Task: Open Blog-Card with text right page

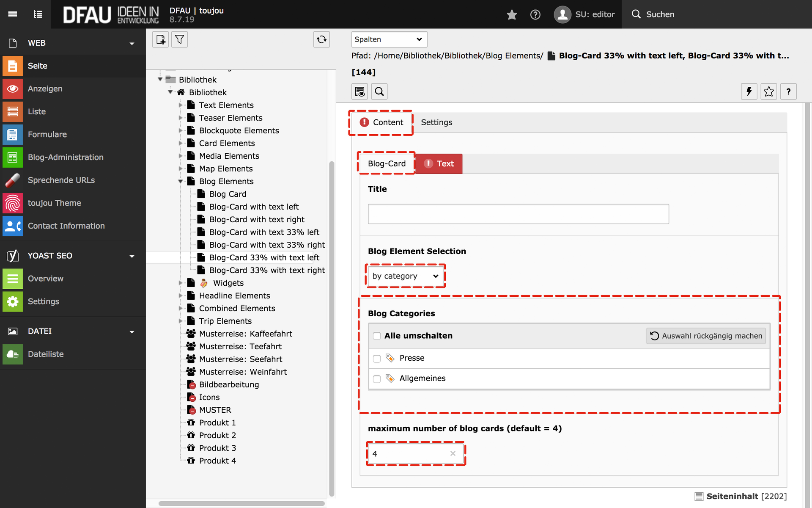Action: [x=257, y=219]
